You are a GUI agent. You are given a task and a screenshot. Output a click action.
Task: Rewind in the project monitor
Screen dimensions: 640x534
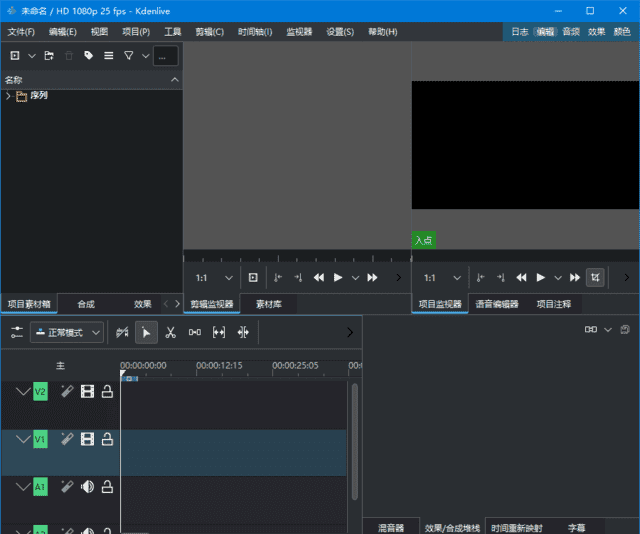pos(521,278)
